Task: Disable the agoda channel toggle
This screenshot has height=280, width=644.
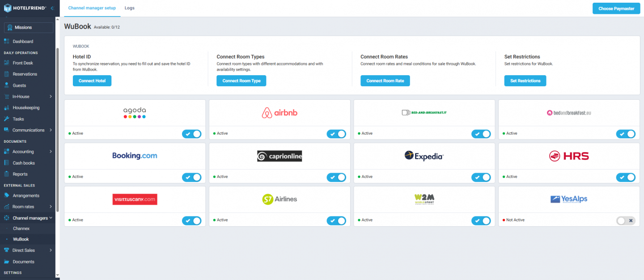Action: [191, 134]
